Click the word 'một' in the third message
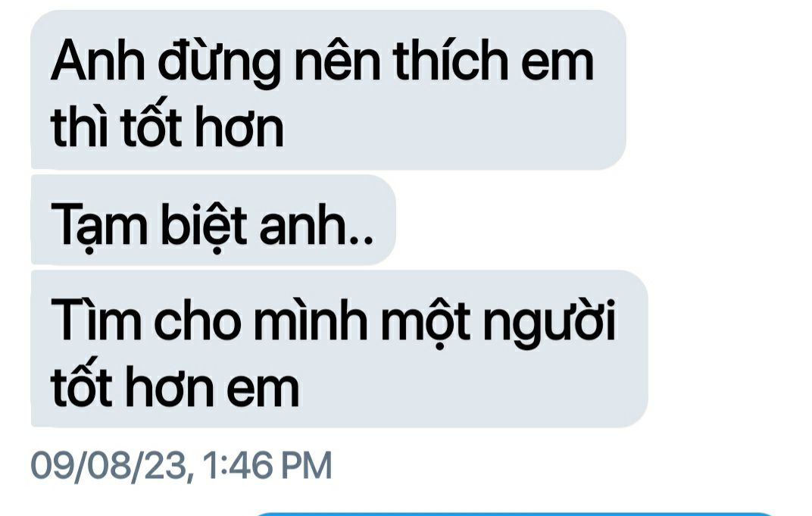The height and width of the screenshot is (516, 812). click(x=426, y=322)
